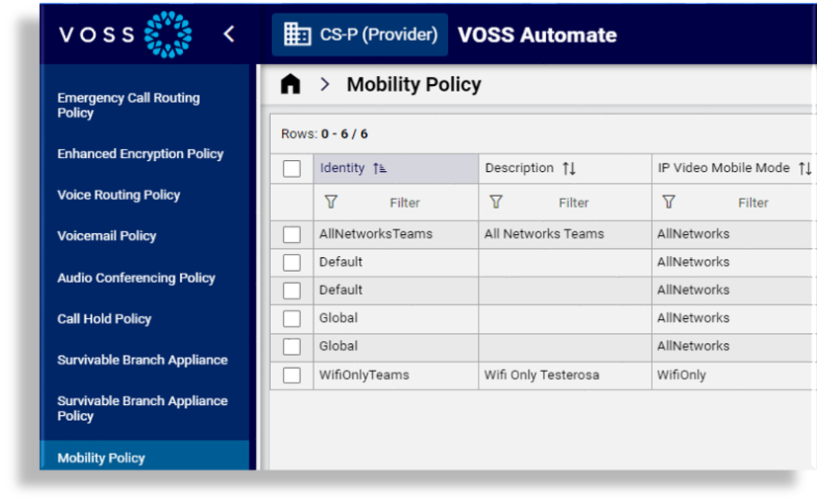Click the Mobility Policy page title
The height and width of the screenshot is (504, 819).
[x=413, y=85]
